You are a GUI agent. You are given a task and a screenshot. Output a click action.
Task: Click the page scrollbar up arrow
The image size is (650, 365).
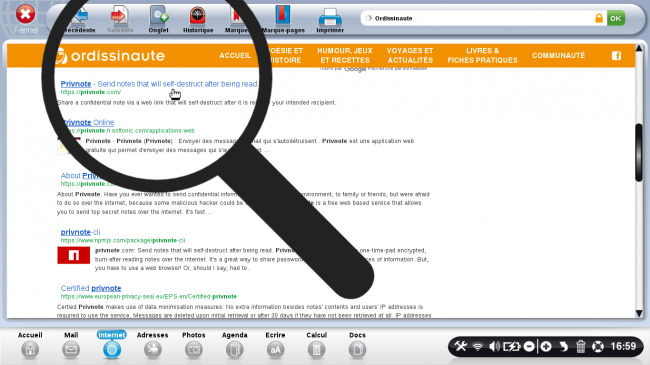pos(639,49)
